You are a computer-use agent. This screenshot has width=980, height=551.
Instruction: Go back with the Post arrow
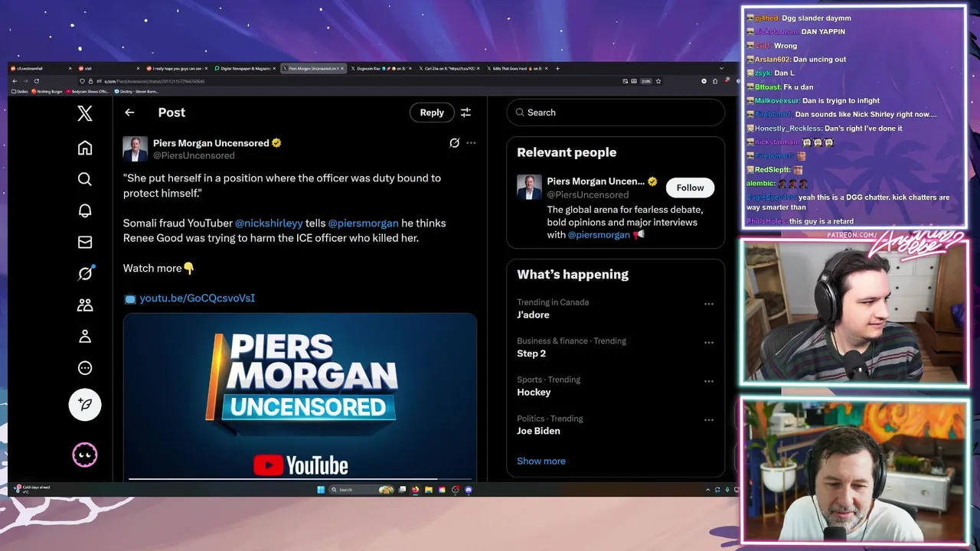tap(129, 112)
